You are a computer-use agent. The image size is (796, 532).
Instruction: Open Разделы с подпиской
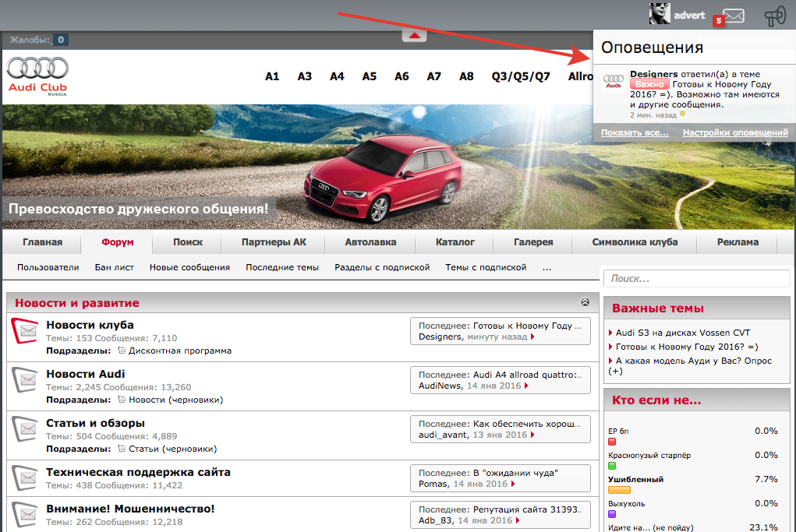[382, 267]
